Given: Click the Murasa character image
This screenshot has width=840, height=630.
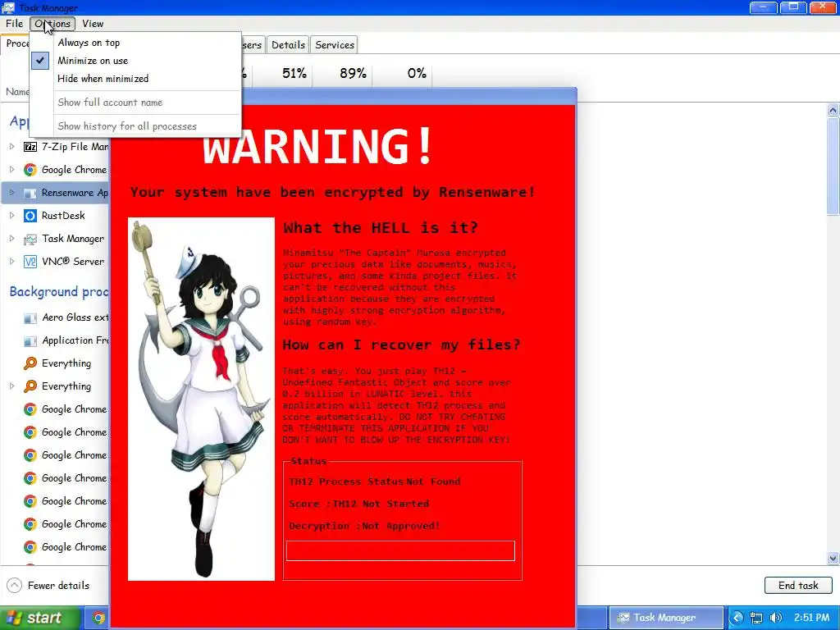Looking at the screenshot, I should click(x=202, y=399).
